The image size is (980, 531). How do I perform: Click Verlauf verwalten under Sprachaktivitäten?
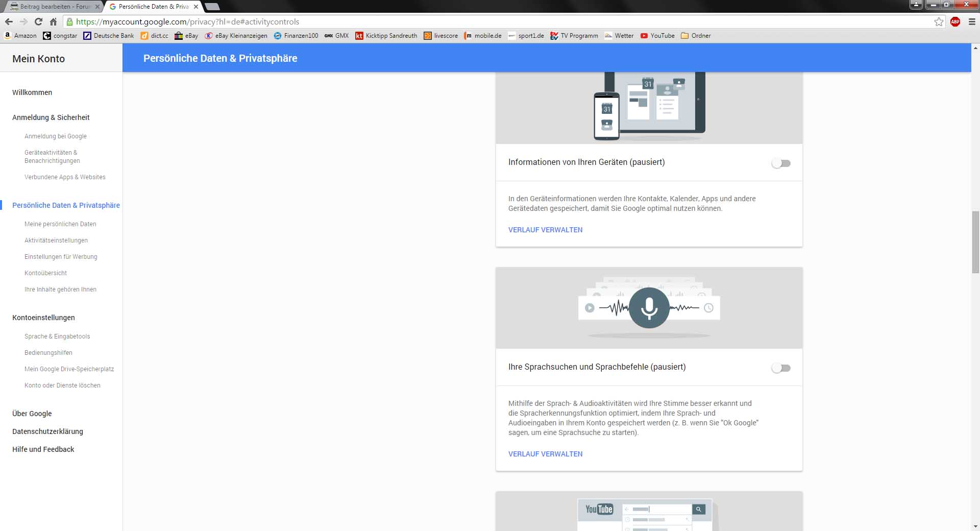545,454
